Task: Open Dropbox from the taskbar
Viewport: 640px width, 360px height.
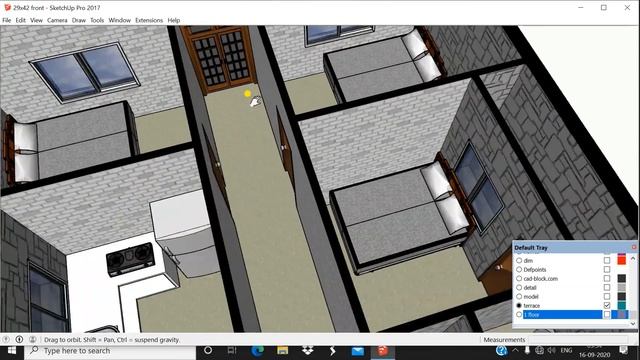Action: pos(307,350)
